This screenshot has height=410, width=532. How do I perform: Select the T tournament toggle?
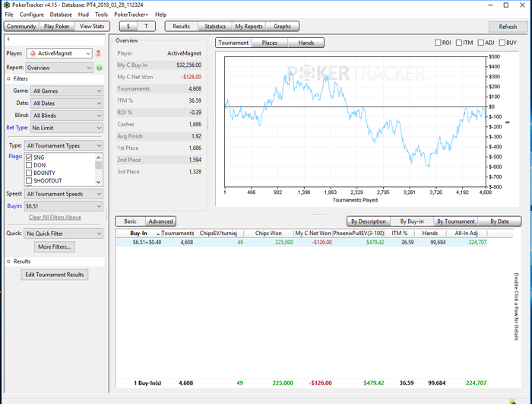(146, 26)
